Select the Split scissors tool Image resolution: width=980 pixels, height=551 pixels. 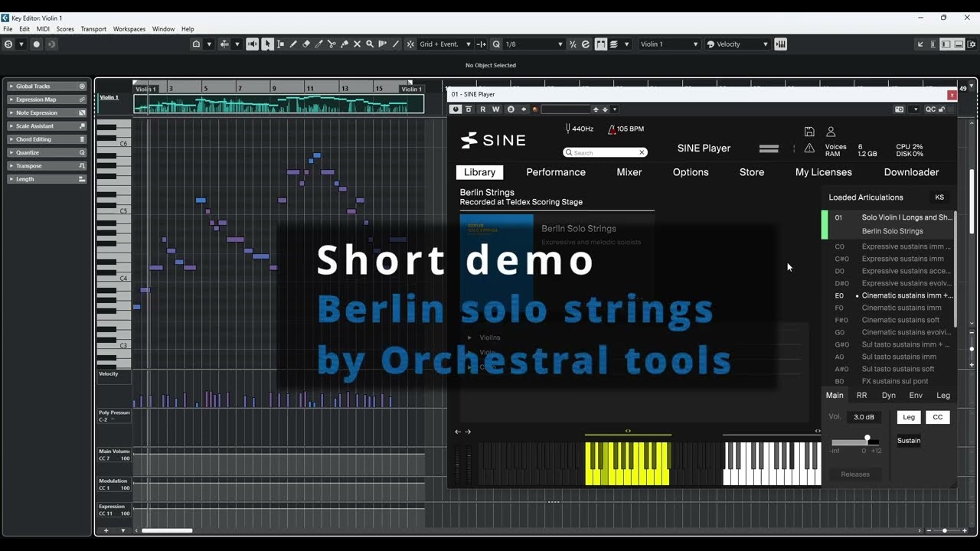[x=332, y=44]
